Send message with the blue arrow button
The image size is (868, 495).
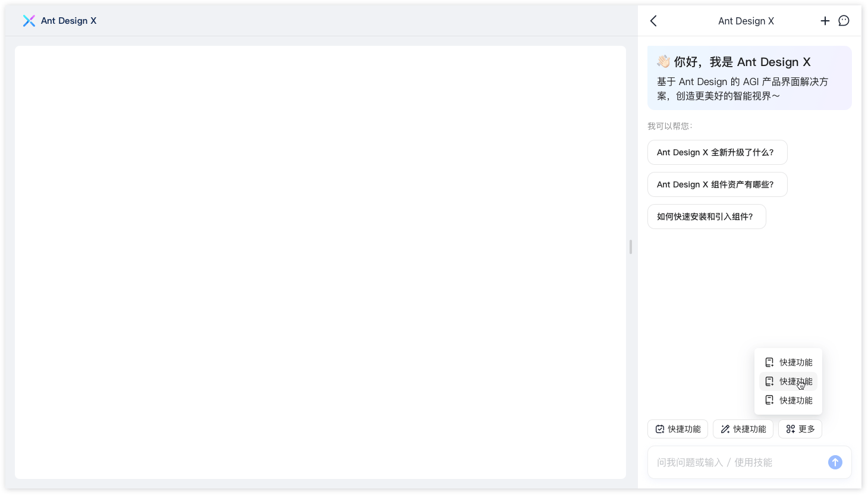point(835,462)
